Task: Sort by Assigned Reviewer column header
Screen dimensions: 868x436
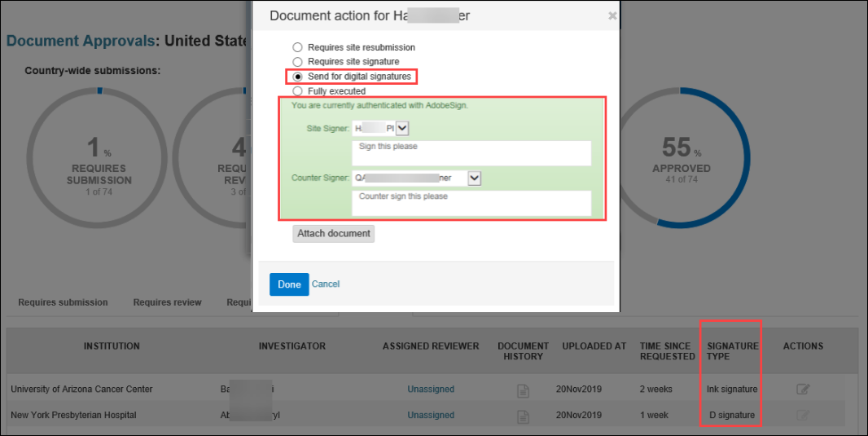Action: [x=431, y=346]
